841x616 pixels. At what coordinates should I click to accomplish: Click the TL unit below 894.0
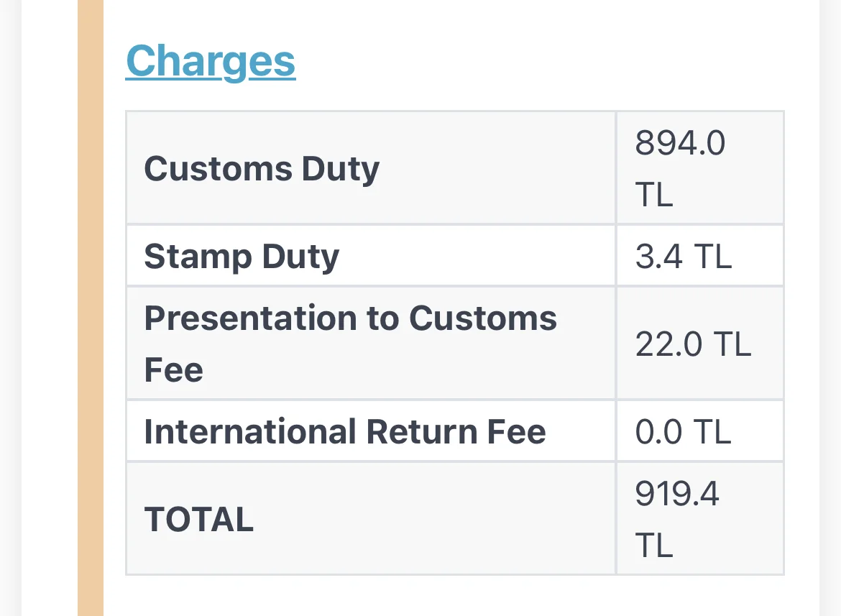click(653, 195)
